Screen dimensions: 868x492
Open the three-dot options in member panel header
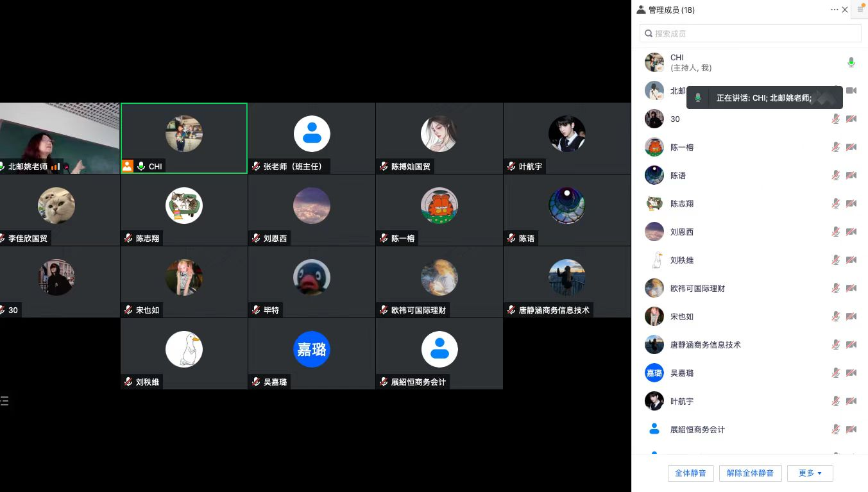[x=834, y=10]
